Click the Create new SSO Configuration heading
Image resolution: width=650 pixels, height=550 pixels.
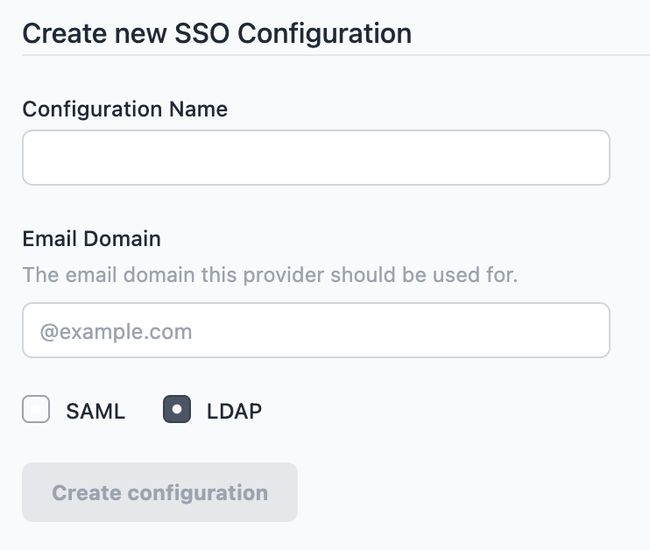[x=217, y=33]
